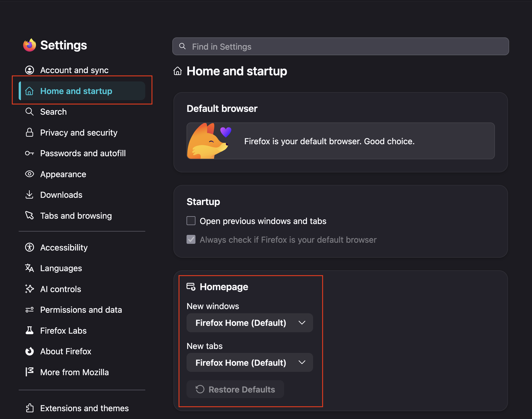The image size is (532, 419).
Task: Click the Languages translate icon
Action: click(x=30, y=268)
